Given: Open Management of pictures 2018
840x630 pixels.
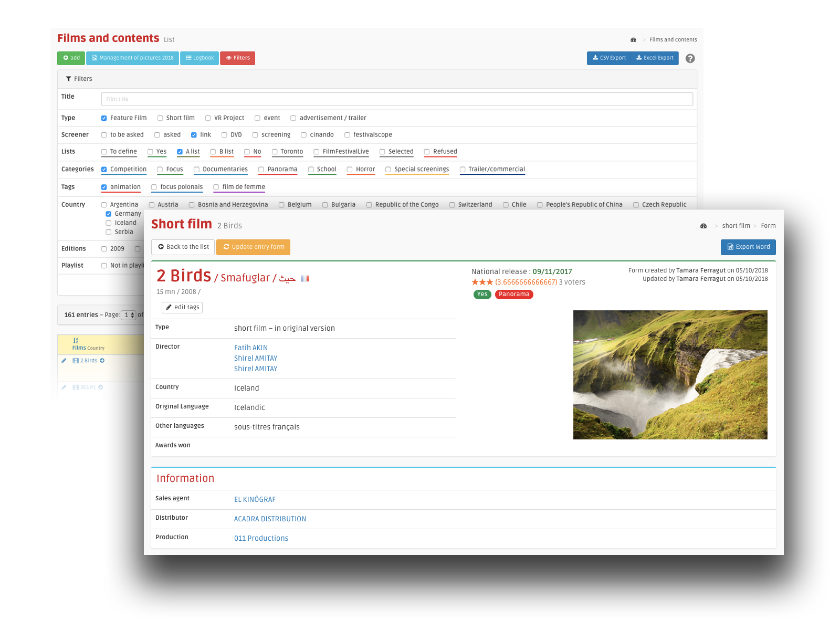Looking at the screenshot, I should tap(132, 58).
